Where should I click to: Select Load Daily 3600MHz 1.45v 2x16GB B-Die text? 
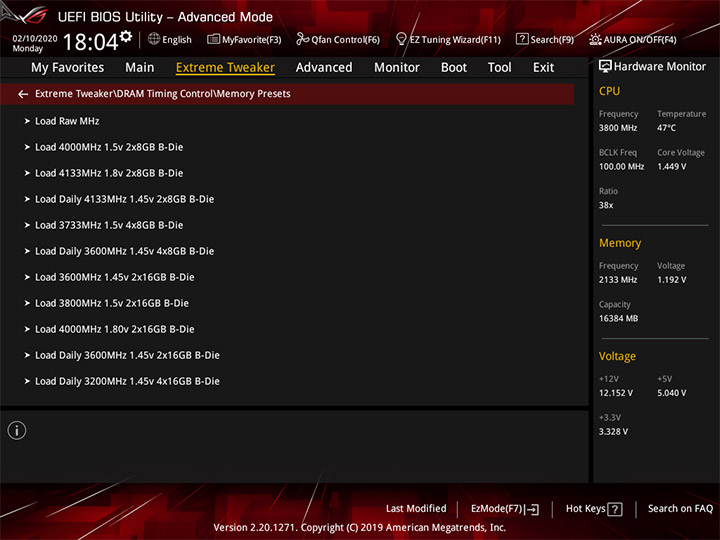point(127,355)
